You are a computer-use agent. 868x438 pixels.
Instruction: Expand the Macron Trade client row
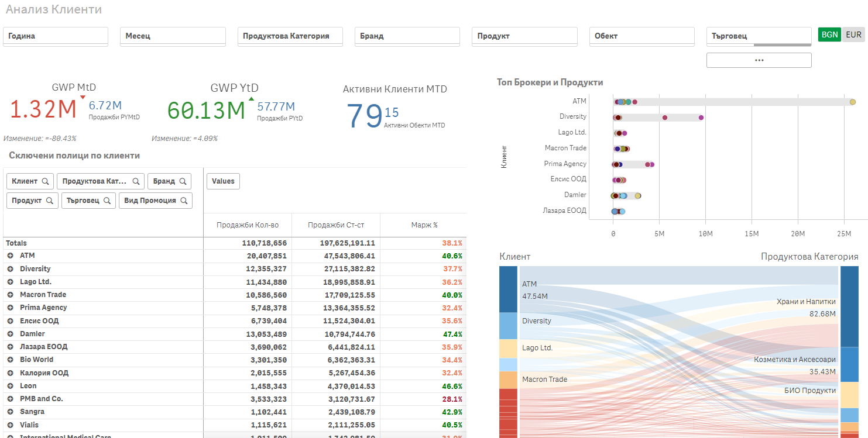click(x=10, y=295)
